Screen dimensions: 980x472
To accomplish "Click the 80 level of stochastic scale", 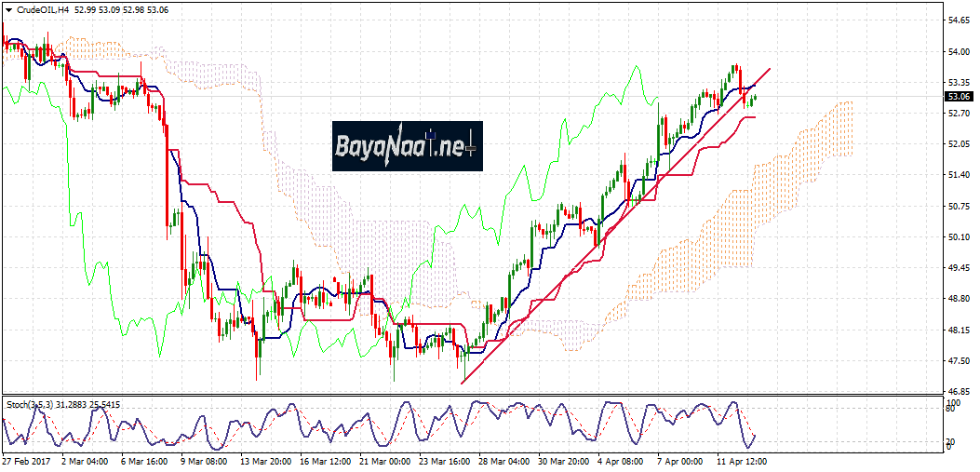I will point(951,407).
